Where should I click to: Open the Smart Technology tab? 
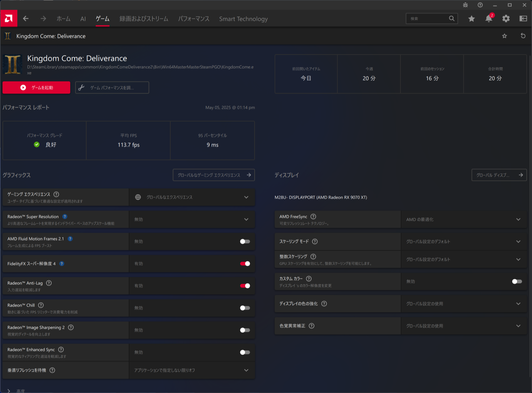(243, 19)
